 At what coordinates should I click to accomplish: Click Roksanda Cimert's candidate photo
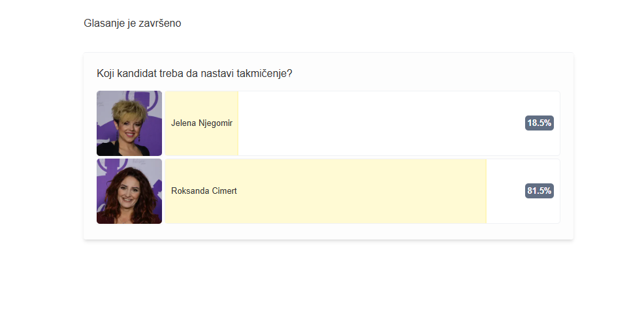(x=129, y=191)
